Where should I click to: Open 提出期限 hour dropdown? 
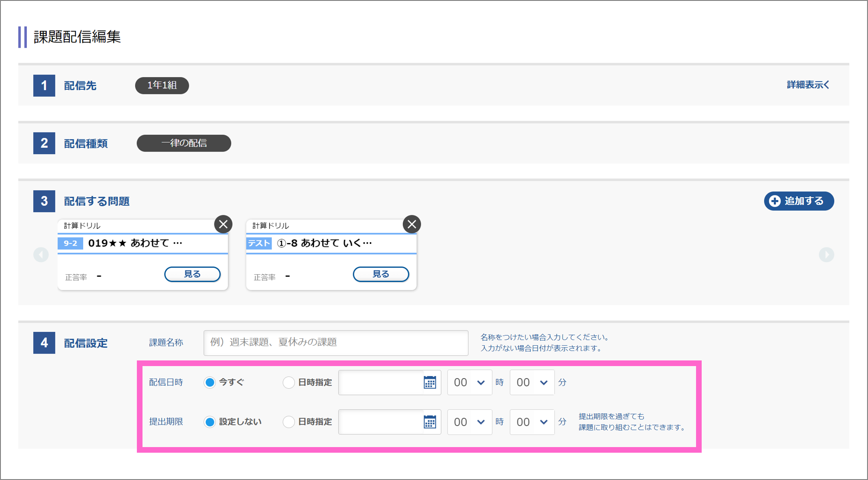point(470,422)
